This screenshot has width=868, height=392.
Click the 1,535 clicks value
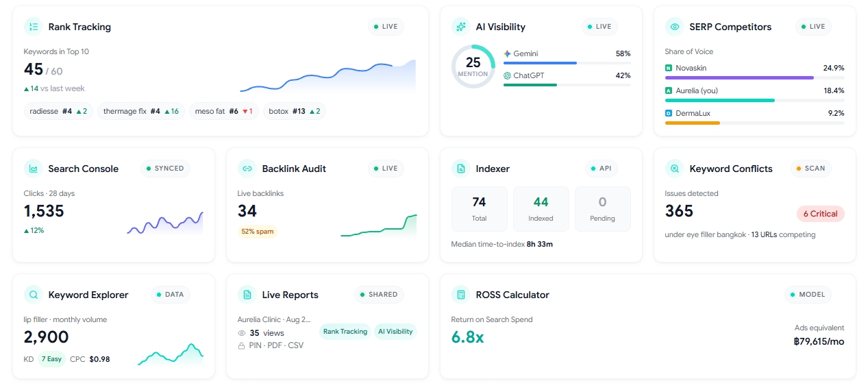[x=44, y=211]
